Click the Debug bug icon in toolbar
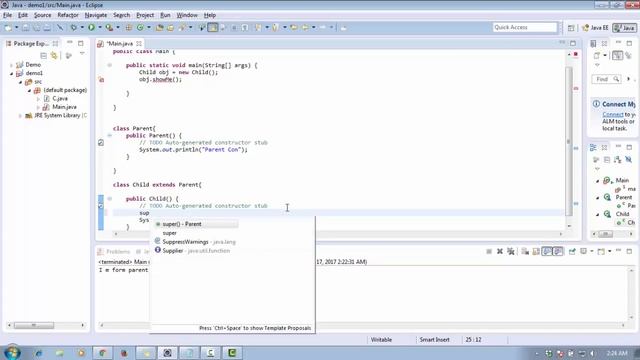 73,27
